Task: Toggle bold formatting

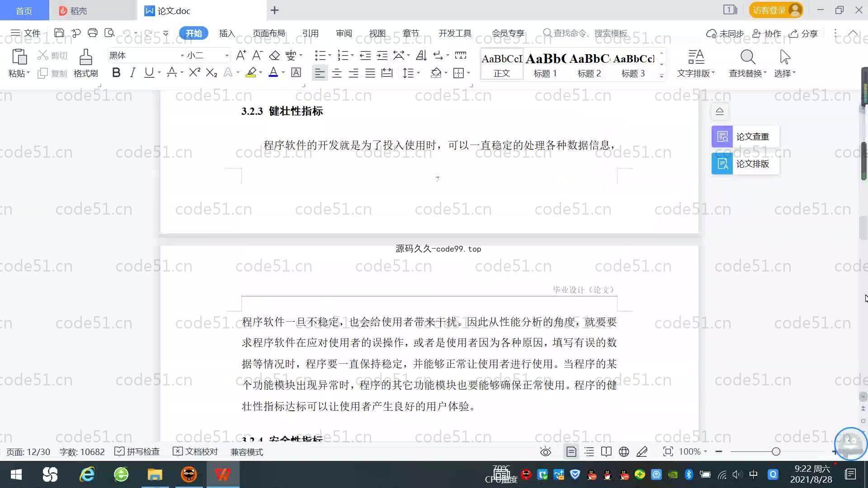Action: [116, 73]
